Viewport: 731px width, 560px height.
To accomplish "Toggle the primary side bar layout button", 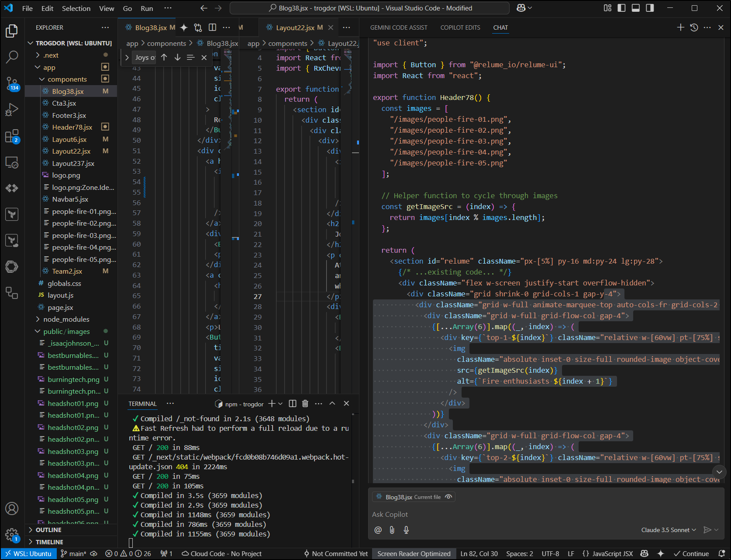I will click(x=621, y=8).
